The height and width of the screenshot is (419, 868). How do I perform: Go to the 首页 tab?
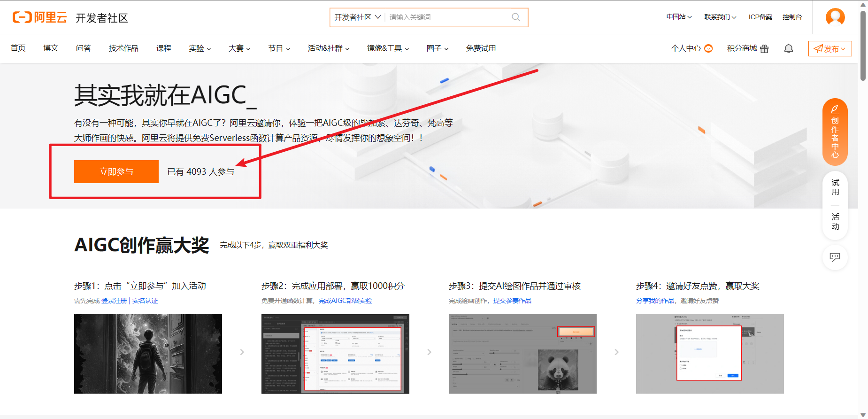(18, 48)
